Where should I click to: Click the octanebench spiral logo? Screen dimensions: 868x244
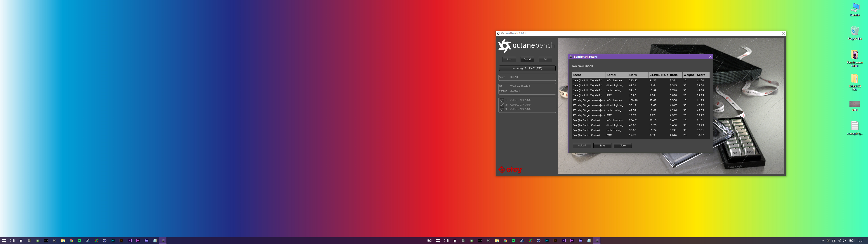point(505,45)
